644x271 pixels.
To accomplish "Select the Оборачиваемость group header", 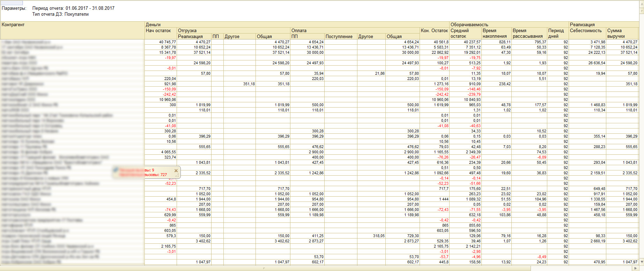I will coord(469,25).
